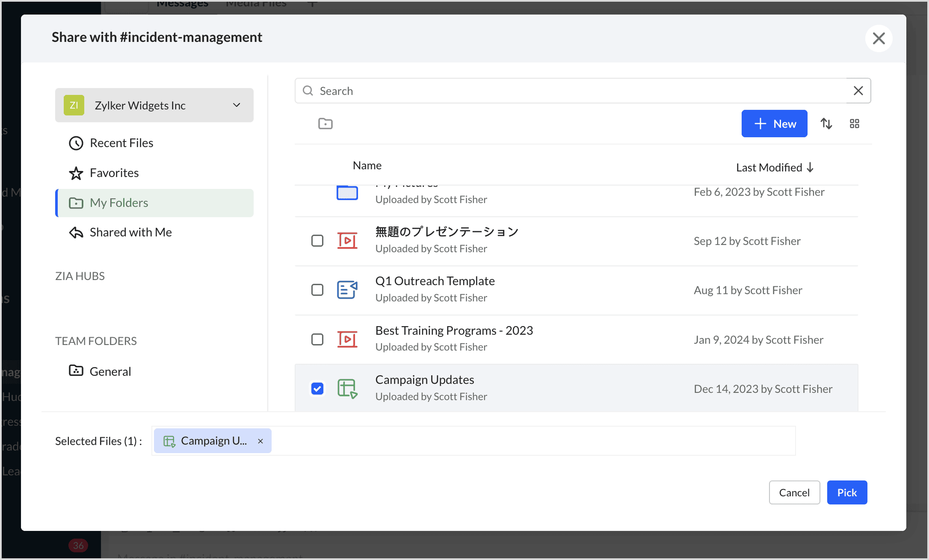The width and height of the screenshot is (929, 560).
Task: Click the search magnifier icon
Action: click(x=308, y=91)
